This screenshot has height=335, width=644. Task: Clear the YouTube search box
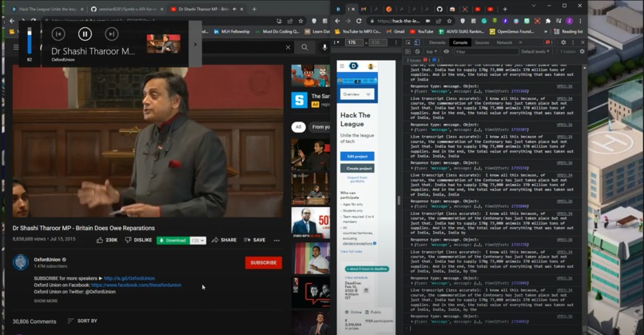(x=288, y=47)
